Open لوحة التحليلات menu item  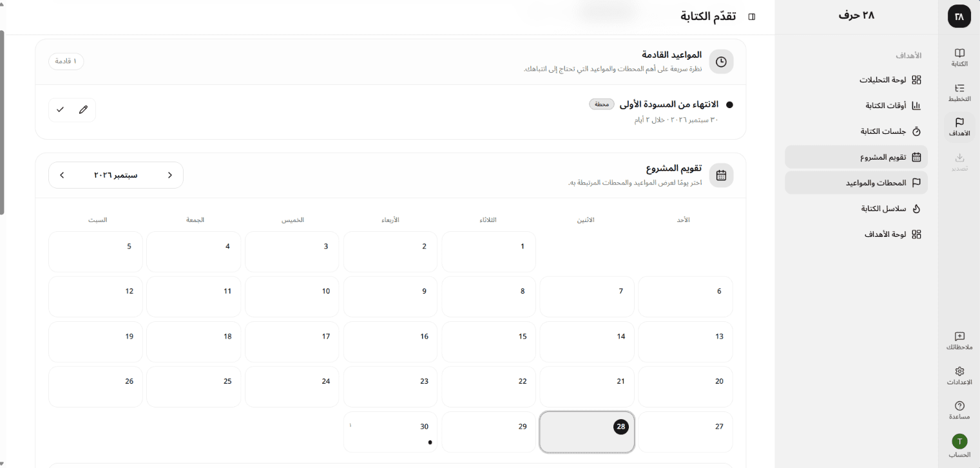click(856, 80)
